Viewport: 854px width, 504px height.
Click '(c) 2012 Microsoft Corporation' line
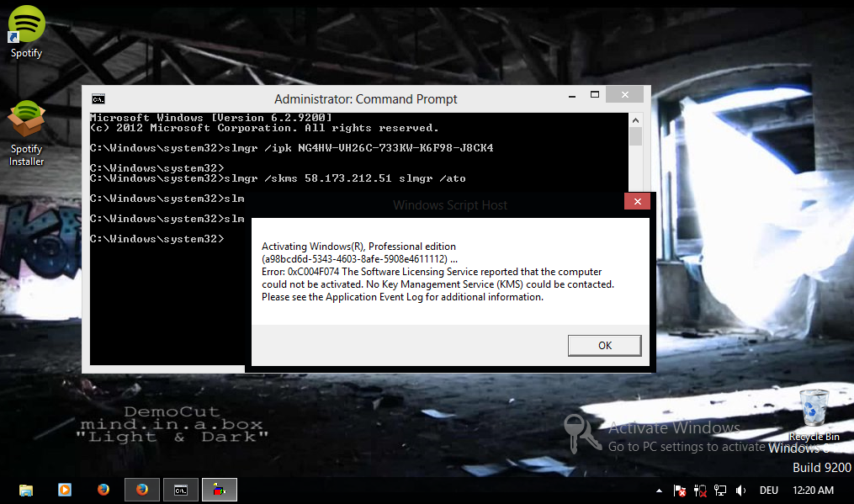click(x=264, y=128)
